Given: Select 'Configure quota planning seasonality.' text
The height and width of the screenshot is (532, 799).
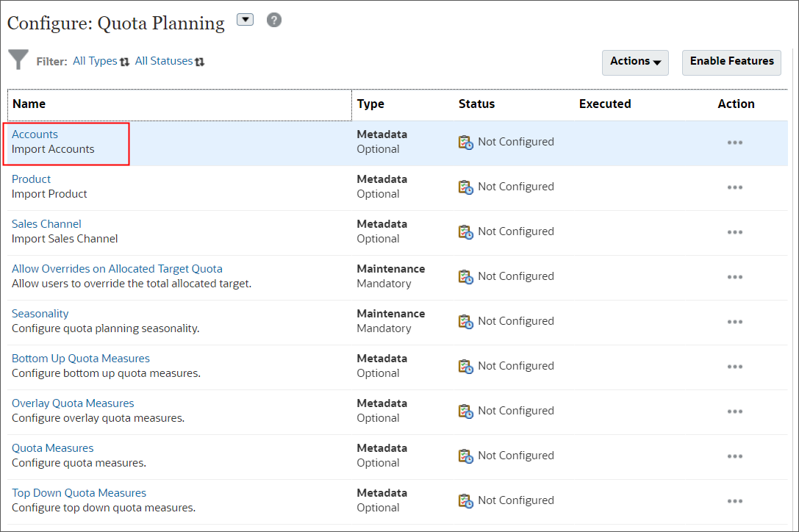Looking at the screenshot, I should coord(106,328).
